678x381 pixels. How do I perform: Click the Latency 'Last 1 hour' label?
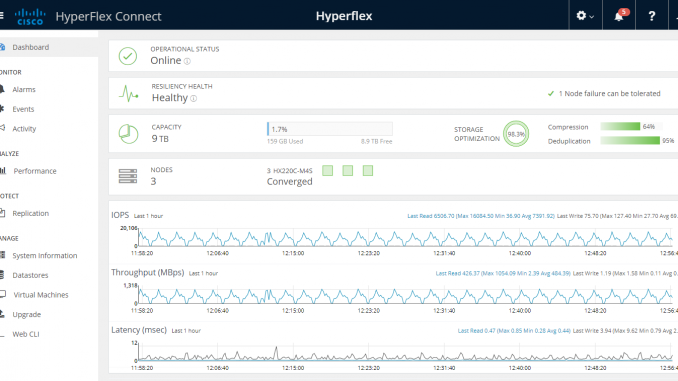(x=186, y=331)
